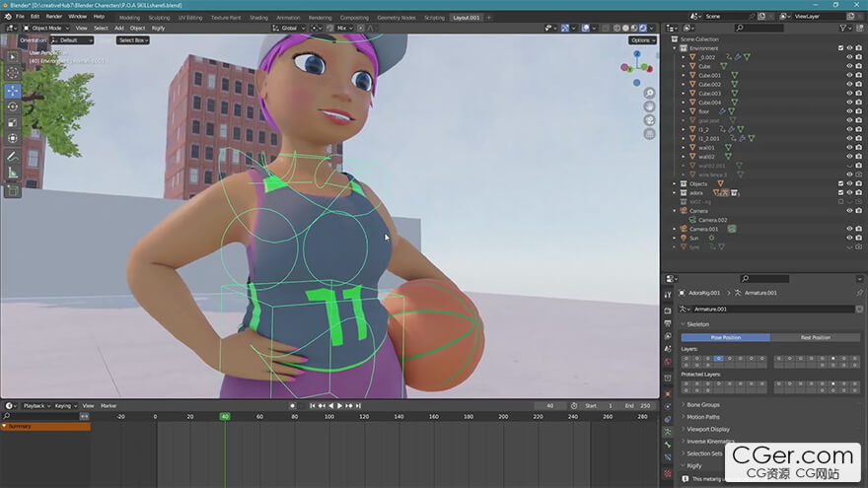Activate the Rotate tool
This screenshot has height=488, width=868.
click(13, 106)
